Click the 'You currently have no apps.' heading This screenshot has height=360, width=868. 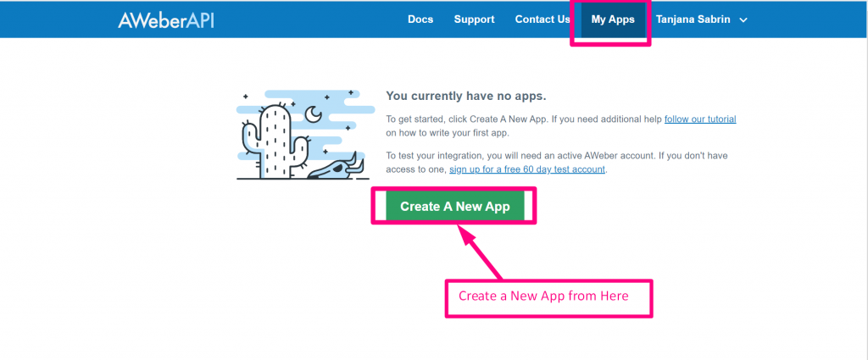pyautogui.click(x=466, y=96)
